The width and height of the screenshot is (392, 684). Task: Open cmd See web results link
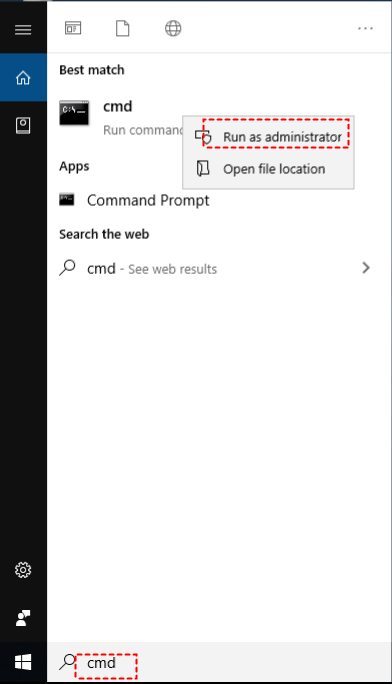[x=152, y=269]
